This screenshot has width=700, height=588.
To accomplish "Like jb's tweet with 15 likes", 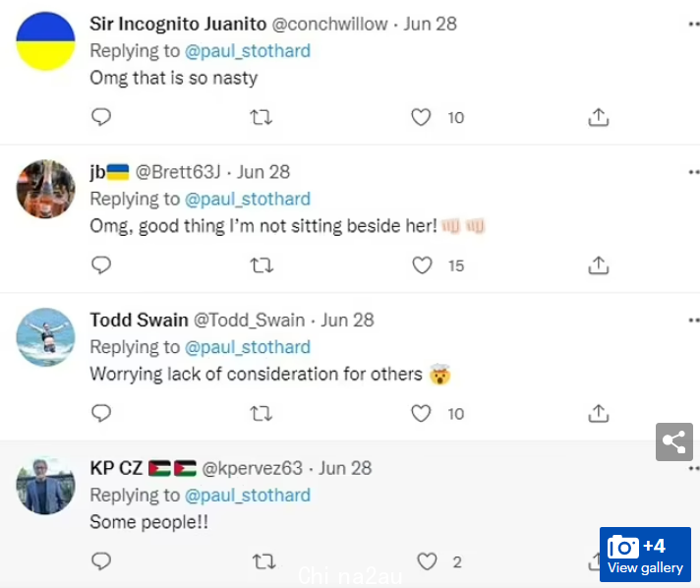I will coord(422,265).
